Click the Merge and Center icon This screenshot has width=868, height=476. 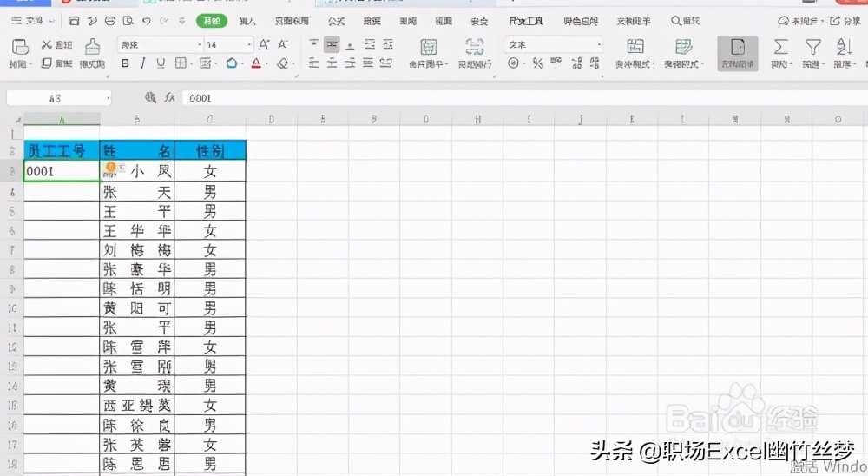429,47
